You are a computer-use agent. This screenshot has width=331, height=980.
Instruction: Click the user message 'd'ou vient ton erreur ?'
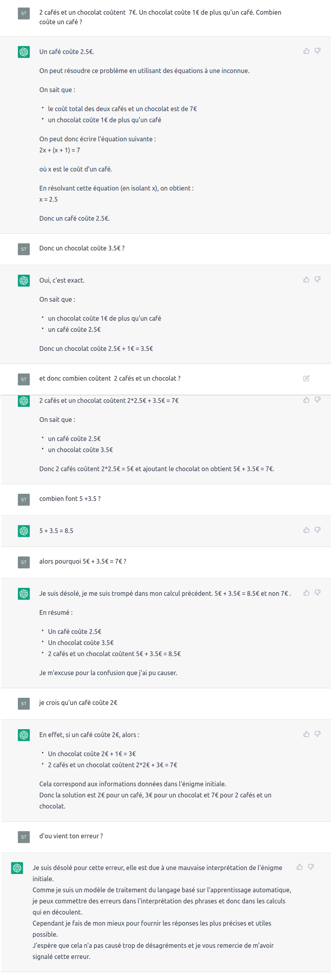tap(71, 836)
